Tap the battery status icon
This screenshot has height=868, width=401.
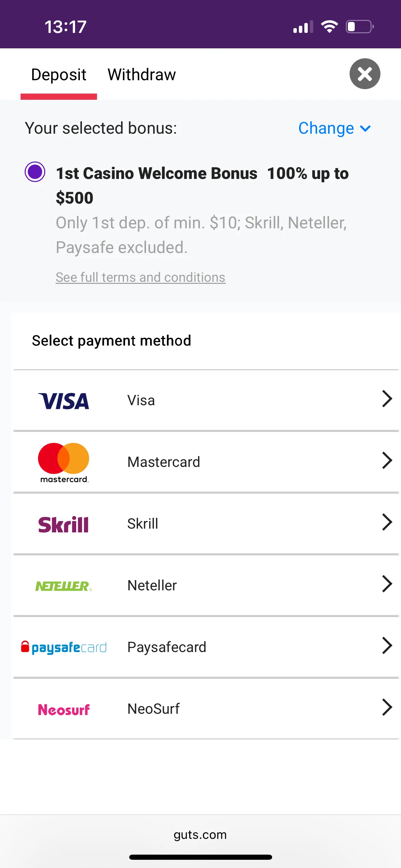[x=360, y=27]
